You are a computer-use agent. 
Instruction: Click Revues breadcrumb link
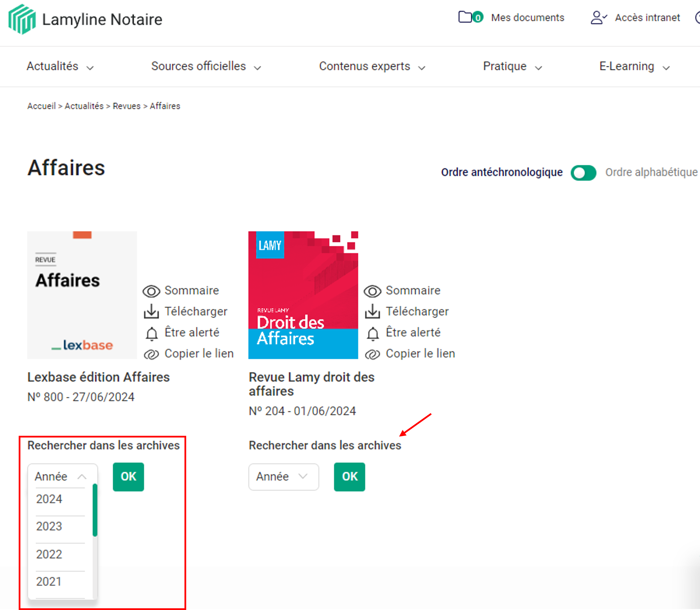pyautogui.click(x=127, y=106)
